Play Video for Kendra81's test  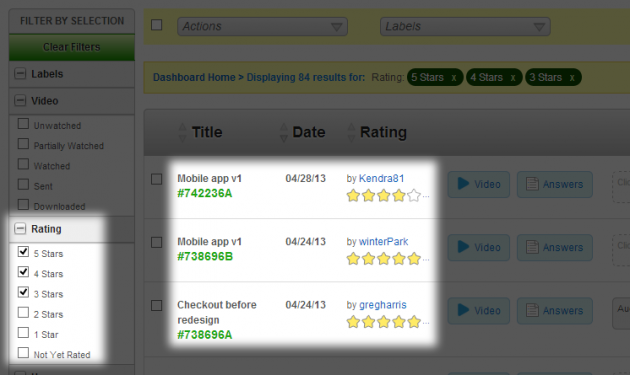479,184
